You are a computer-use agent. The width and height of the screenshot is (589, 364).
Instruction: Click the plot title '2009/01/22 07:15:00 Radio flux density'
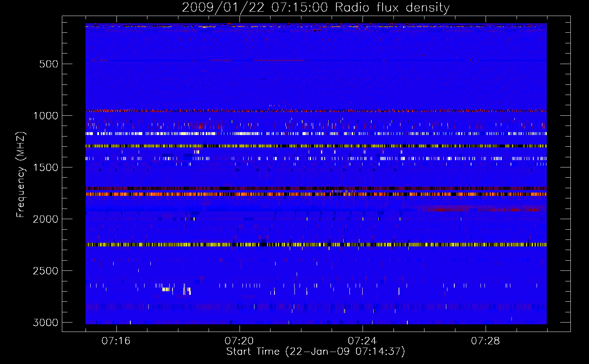[316, 8]
